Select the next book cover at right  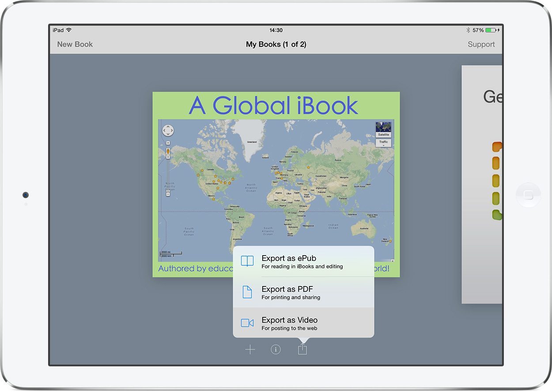point(482,185)
